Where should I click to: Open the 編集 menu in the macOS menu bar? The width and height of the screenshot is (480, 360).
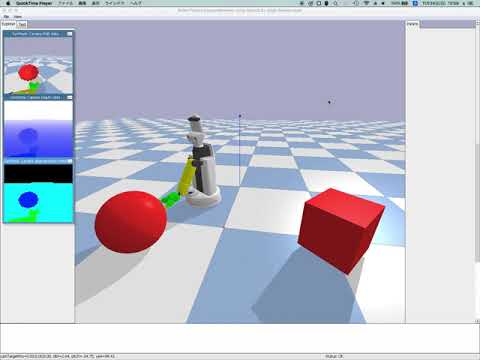pyautogui.click(x=82, y=3)
